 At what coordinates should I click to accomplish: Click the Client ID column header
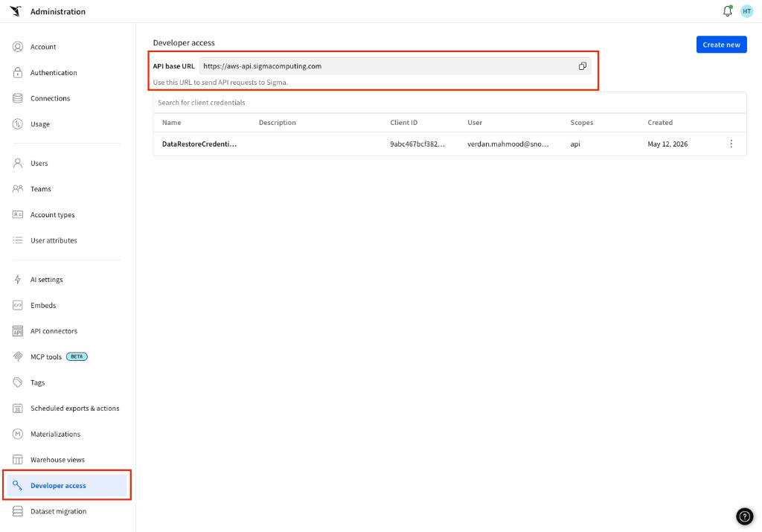[403, 123]
